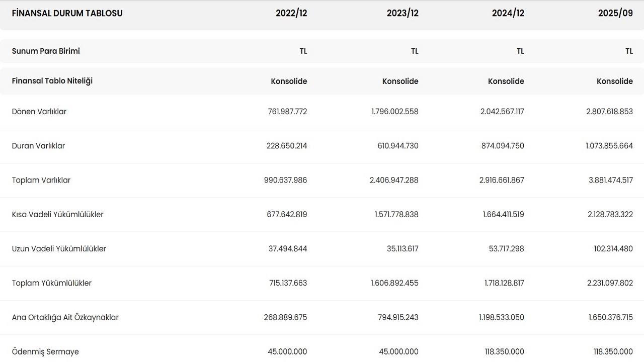Click the Duran Varlıklar row label
Viewport: 644px width, 362px height.
click(38, 146)
